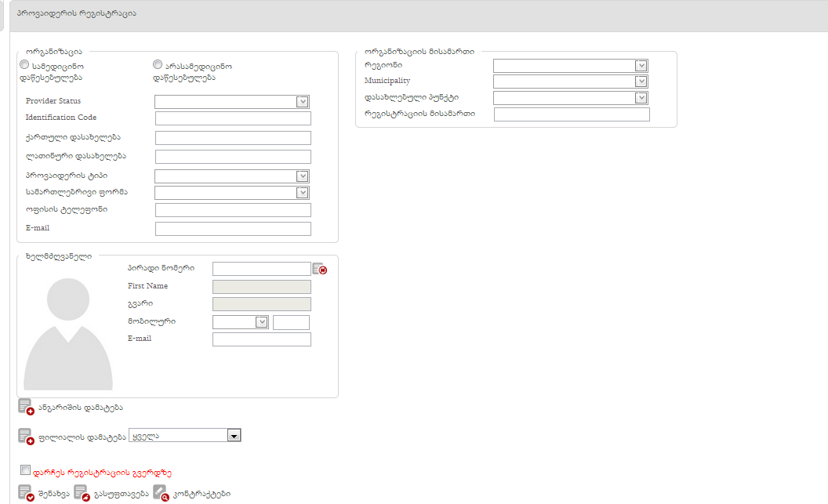Click the ანგარიშის დამატება link text
The image size is (828, 504).
tap(80, 408)
